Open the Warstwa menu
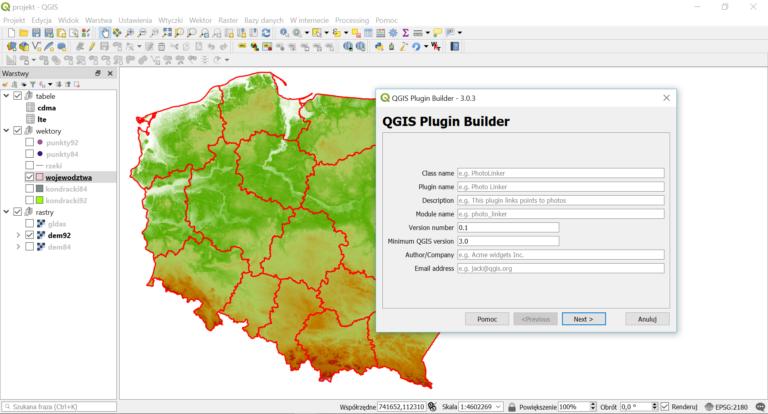768x414 pixels. (98, 20)
